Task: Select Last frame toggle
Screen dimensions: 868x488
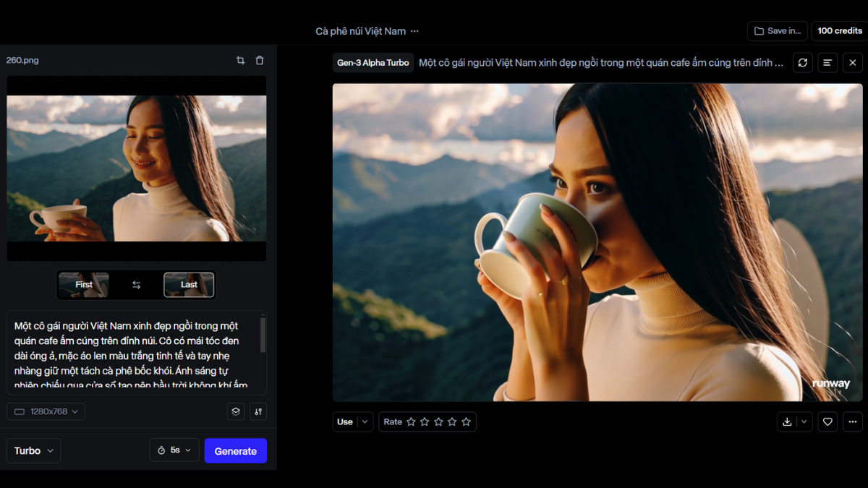Action: tap(189, 285)
